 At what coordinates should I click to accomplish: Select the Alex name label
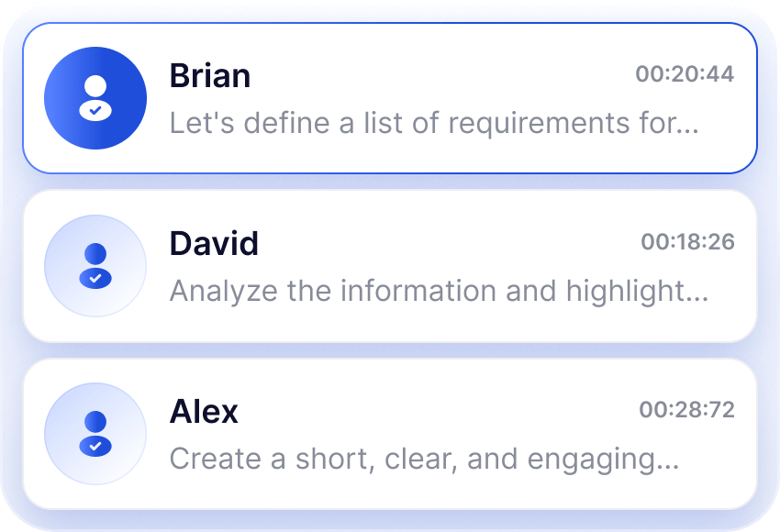pos(204,412)
